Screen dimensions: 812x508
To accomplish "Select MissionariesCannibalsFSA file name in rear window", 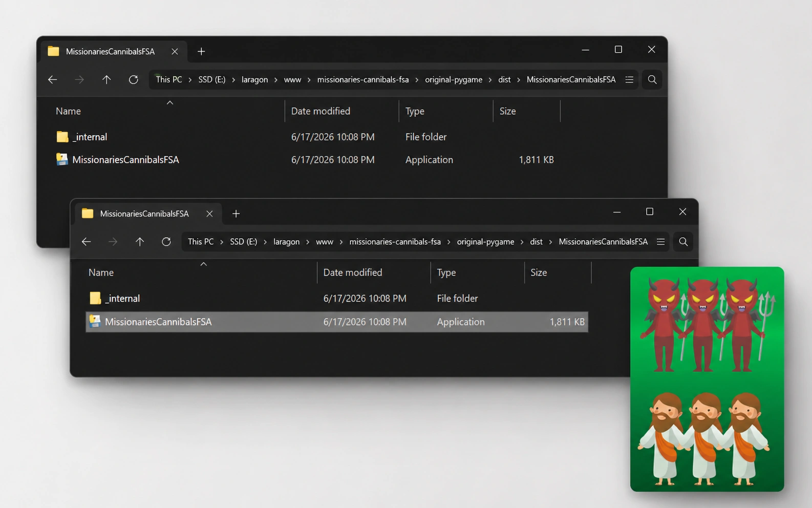I will click(x=126, y=159).
